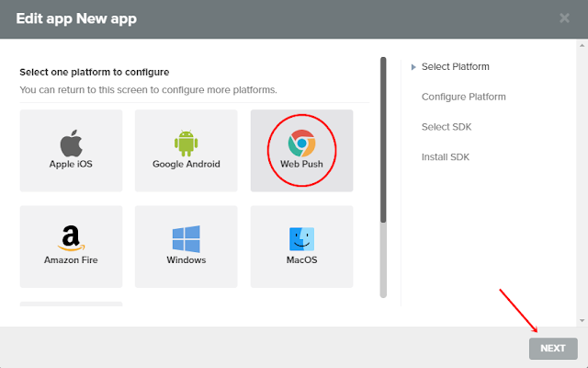Click 'Select one platform to configure' heading
Image resolution: width=588 pixels, height=368 pixels.
click(95, 72)
